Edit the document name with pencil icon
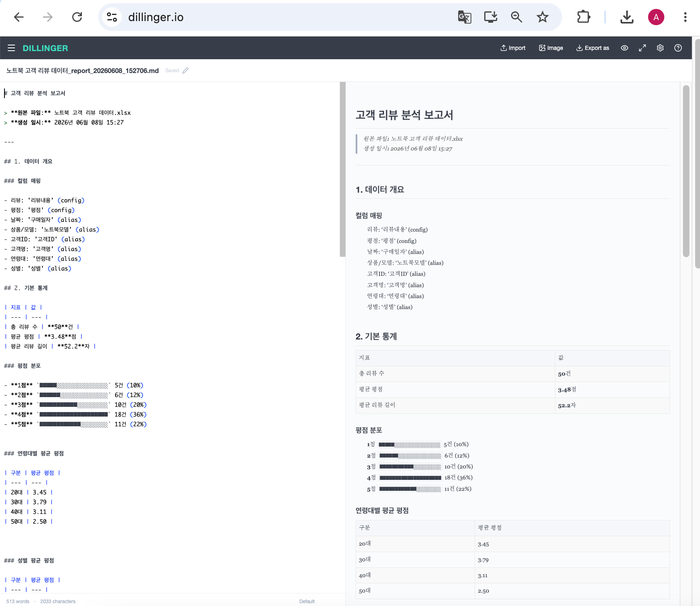This screenshot has width=700, height=606. 185,71
